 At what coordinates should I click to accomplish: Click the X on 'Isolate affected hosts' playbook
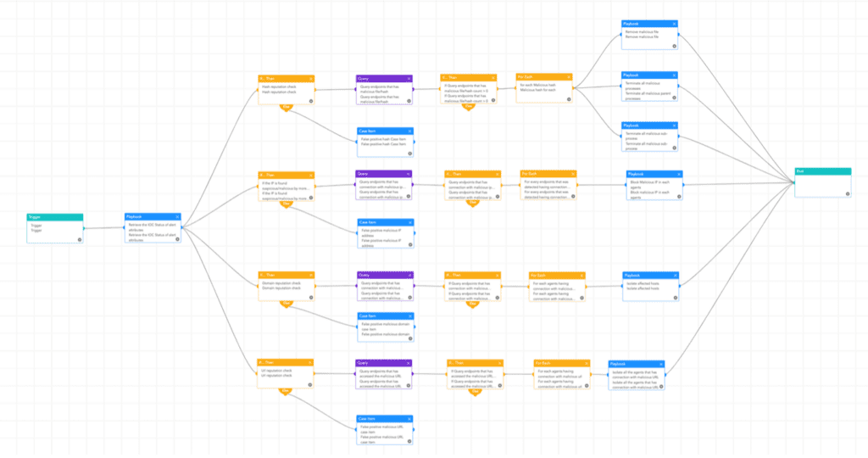click(674, 275)
